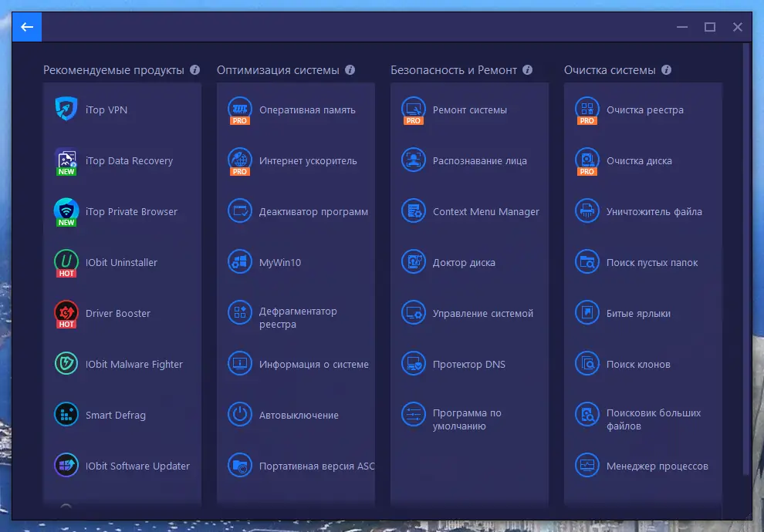
Task: Click the "Driver Booster" text
Action: click(x=118, y=314)
